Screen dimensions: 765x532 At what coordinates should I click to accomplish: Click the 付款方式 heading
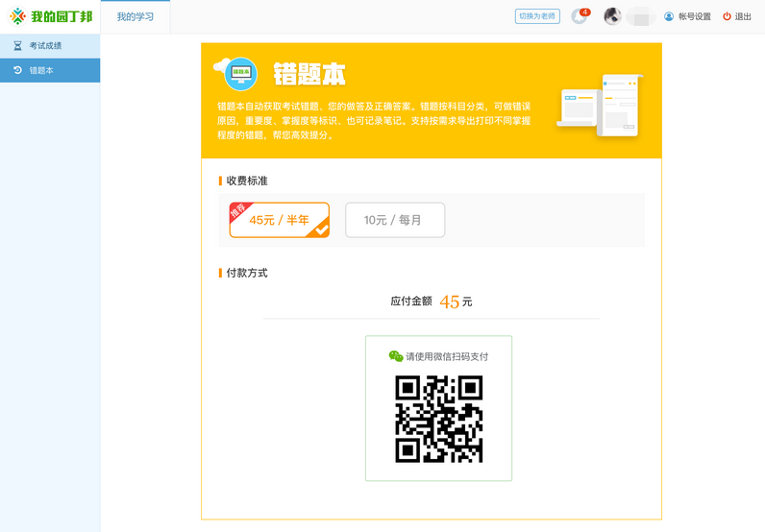[247, 273]
